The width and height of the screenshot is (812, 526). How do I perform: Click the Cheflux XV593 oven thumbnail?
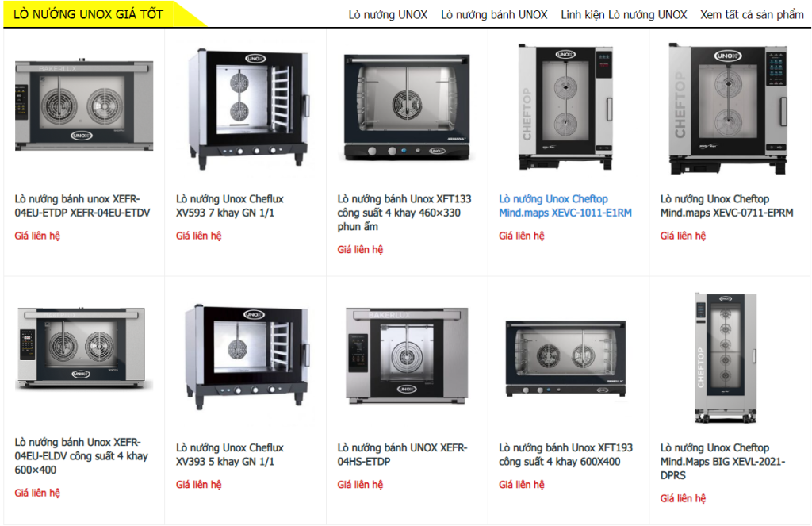click(x=249, y=109)
